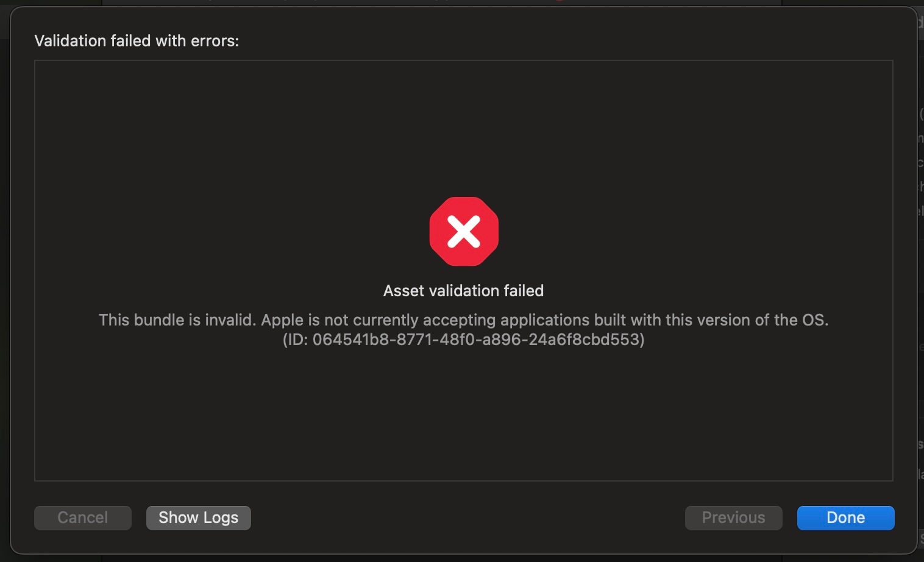Open the logs with Show Logs
The height and width of the screenshot is (562, 924).
coord(198,518)
